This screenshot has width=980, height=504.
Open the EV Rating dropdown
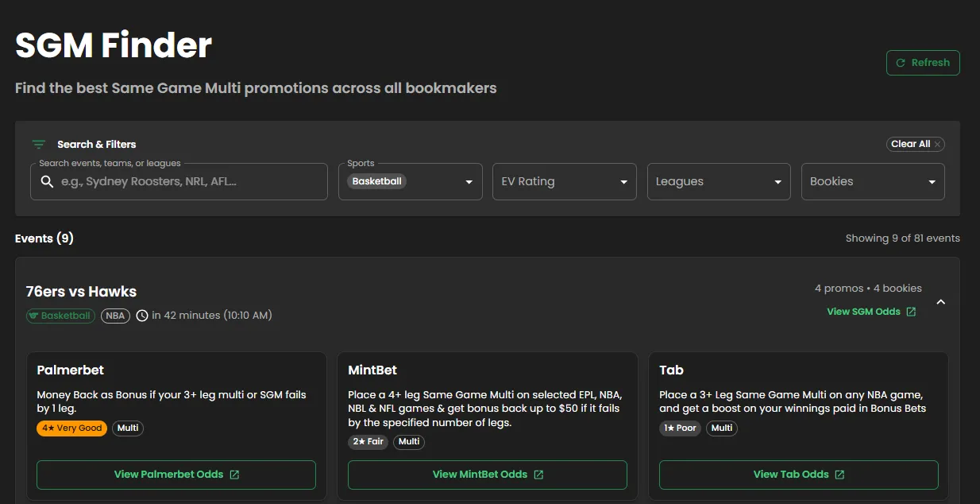[x=564, y=181]
